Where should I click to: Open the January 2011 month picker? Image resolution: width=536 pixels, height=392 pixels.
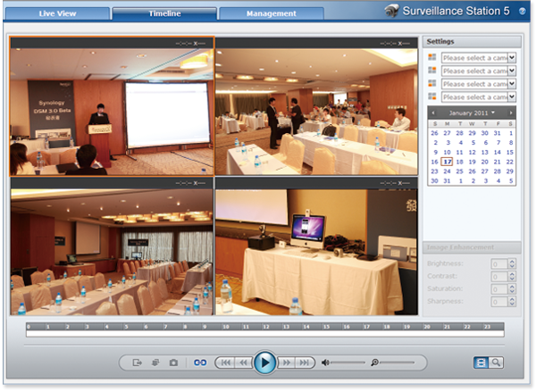pos(470,113)
